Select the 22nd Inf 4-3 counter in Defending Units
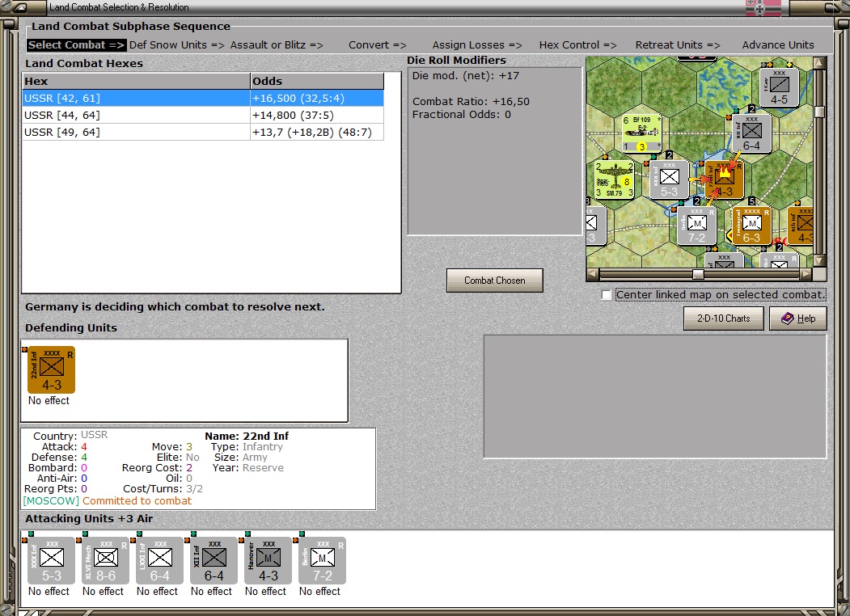The width and height of the screenshot is (850, 616). [52, 370]
